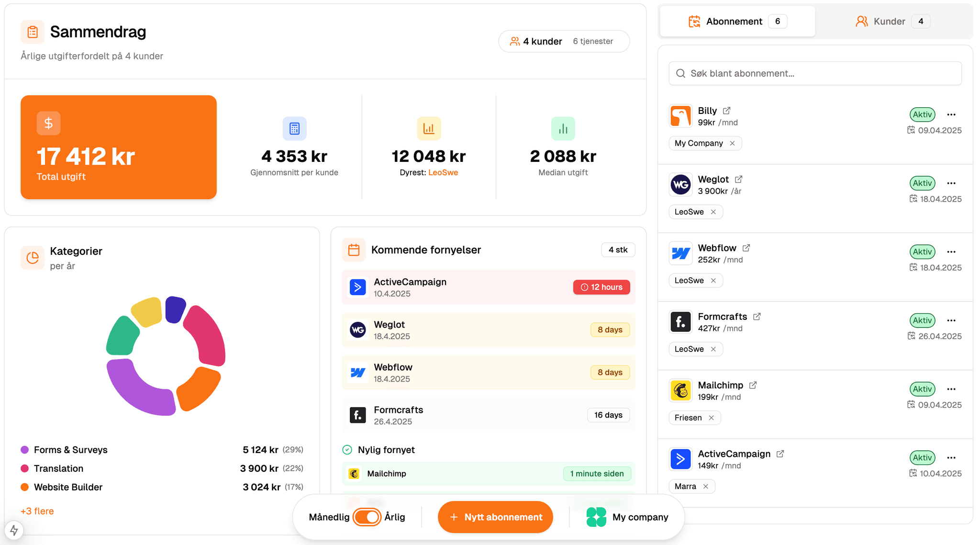The height and width of the screenshot is (545, 980).
Task: Remove LeoSwe tag from Weglot
Action: [x=713, y=212]
